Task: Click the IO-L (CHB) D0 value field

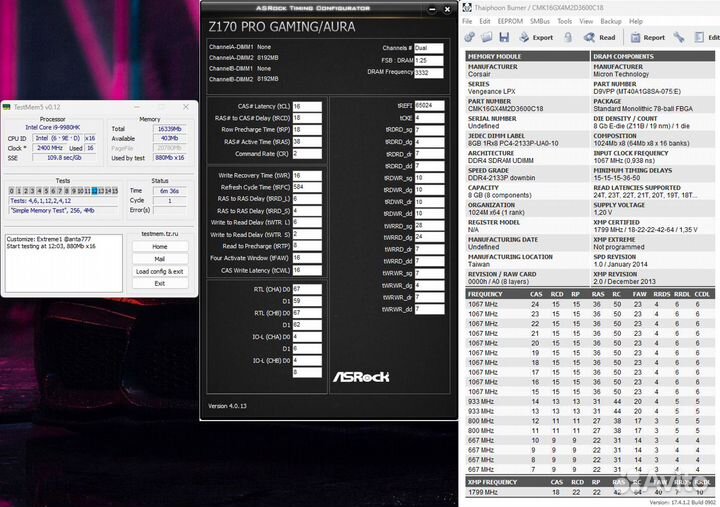Action: pos(307,361)
